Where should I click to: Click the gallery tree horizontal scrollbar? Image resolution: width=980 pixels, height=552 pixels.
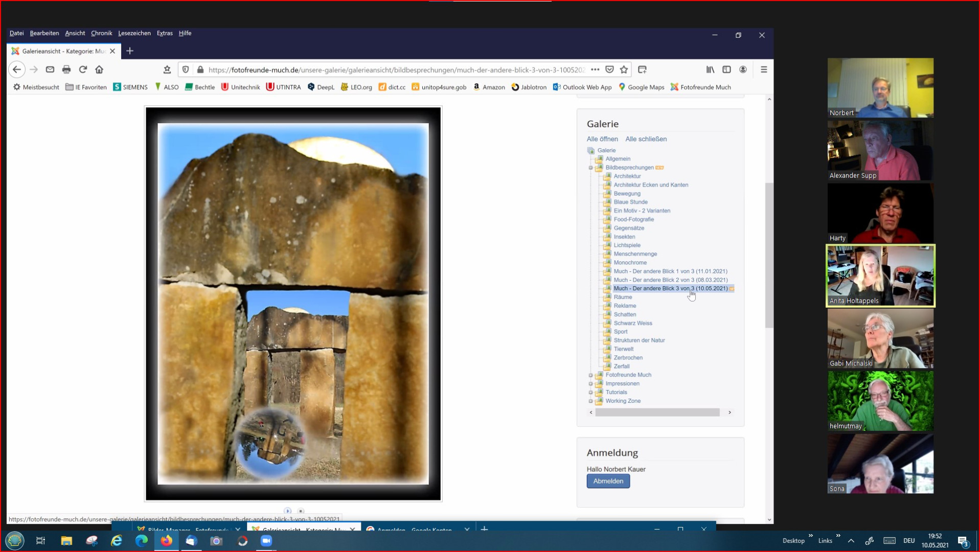click(657, 412)
